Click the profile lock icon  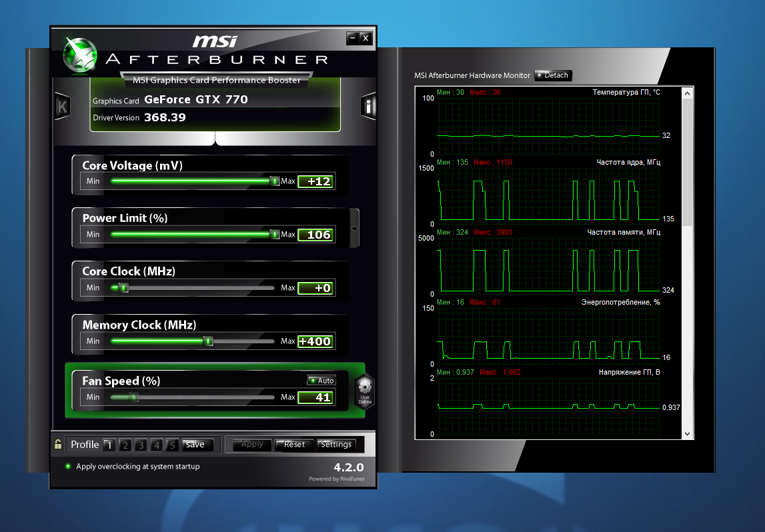[57, 444]
